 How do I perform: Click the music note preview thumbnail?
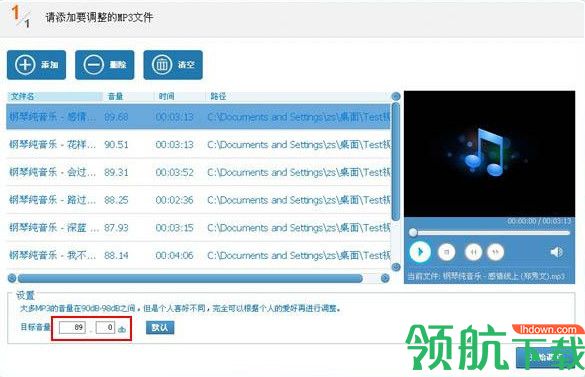(489, 153)
